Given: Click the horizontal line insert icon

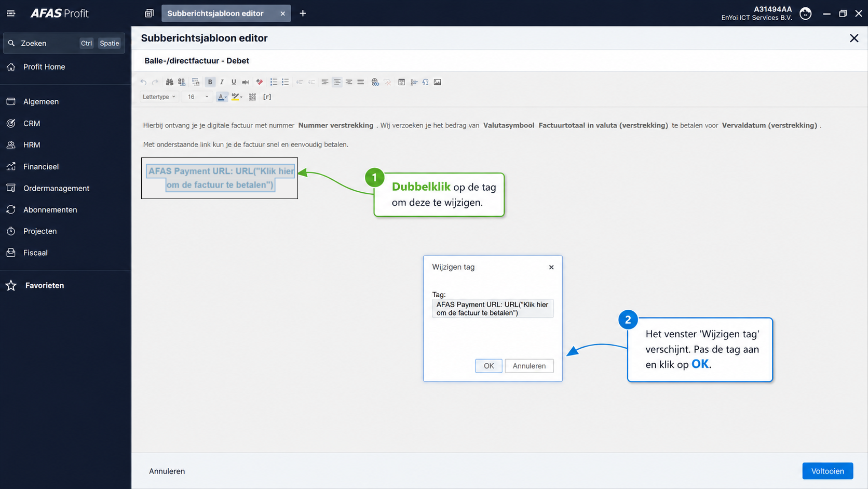Looking at the screenshot, I should (414, 82).
